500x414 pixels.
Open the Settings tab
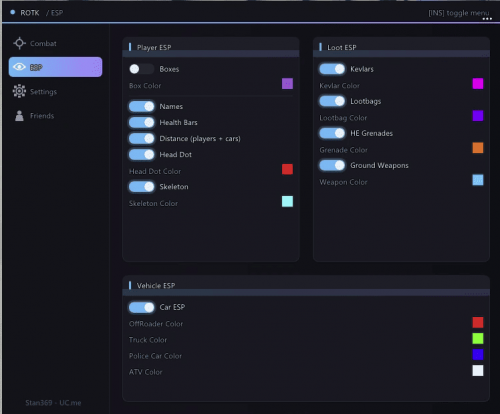[x=55, y=91]
